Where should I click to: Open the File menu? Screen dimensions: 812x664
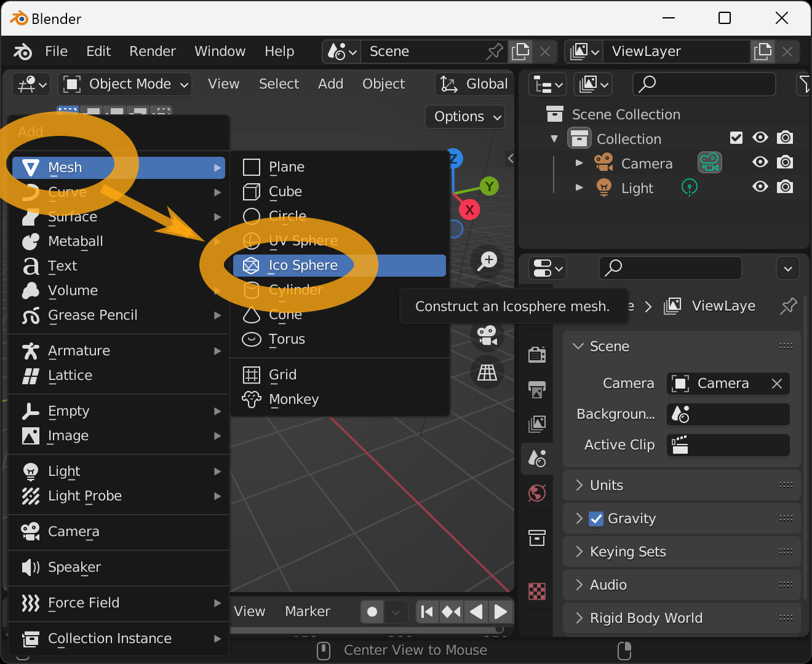point(57,52)
